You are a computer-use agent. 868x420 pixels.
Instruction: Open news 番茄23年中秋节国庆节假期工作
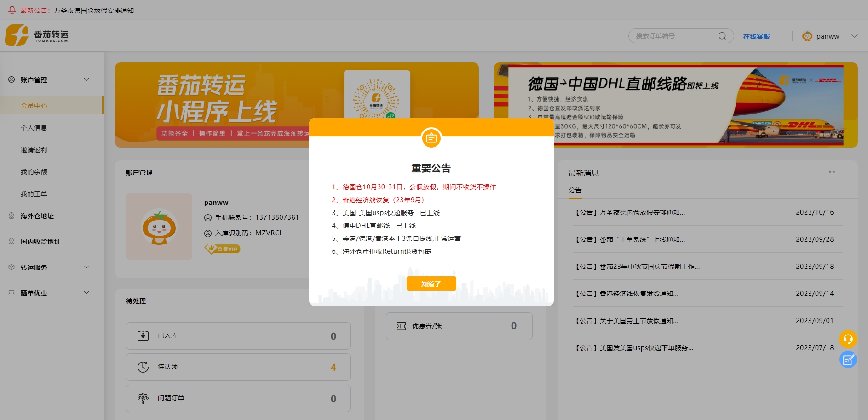click(708, 267)
